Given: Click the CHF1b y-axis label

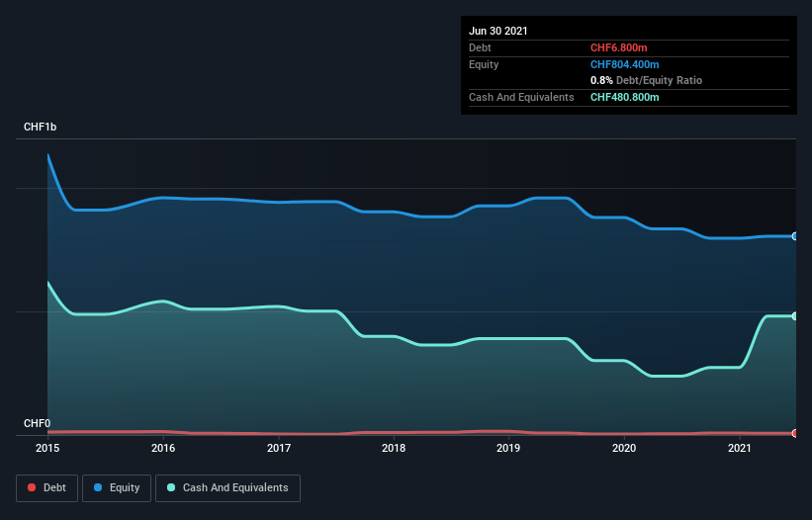Looking at the screenshot, I should (x=40, y=127).
